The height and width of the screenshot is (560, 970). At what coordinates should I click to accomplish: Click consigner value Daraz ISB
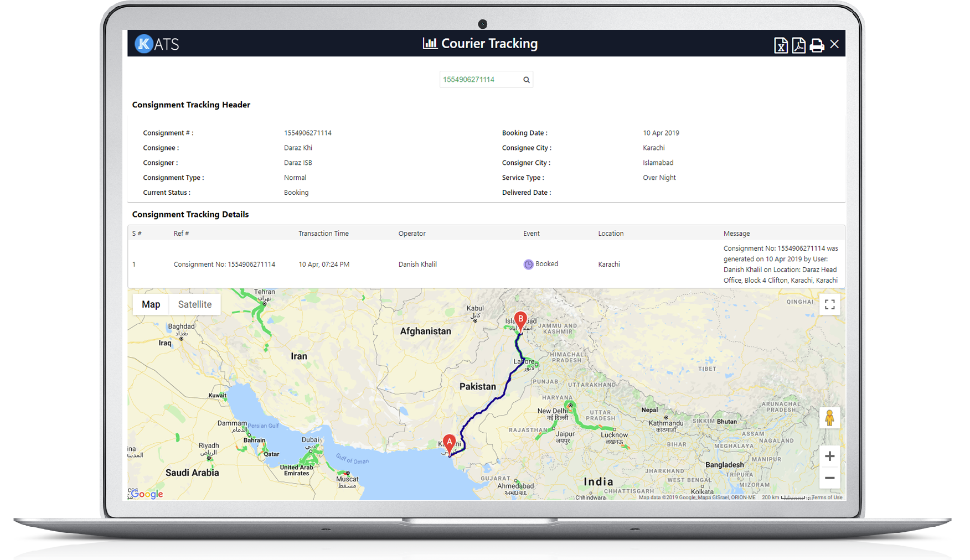298,163
